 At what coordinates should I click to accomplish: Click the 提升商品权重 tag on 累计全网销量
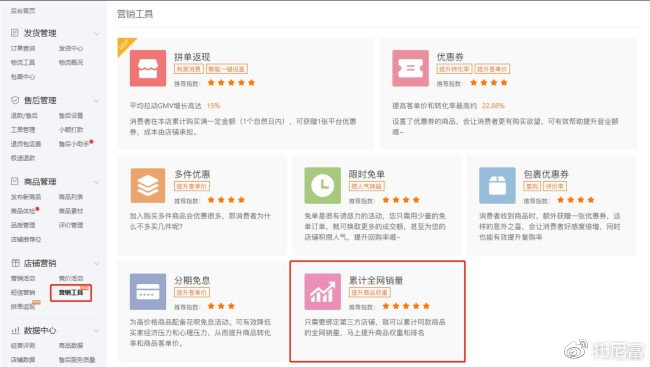(369, 292)
